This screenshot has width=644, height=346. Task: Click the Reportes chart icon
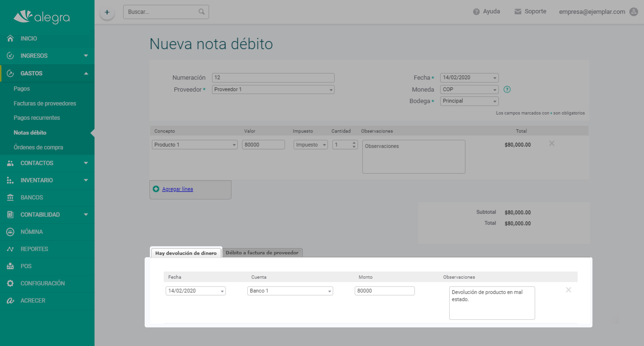[10, 249]
